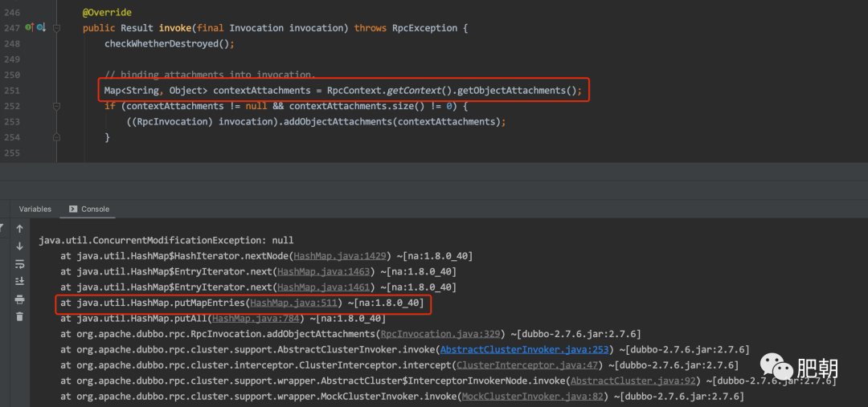This screenshot has height=407, width=868.
Task: Click the fold end marker at line 254
Action: pos(56,136)
